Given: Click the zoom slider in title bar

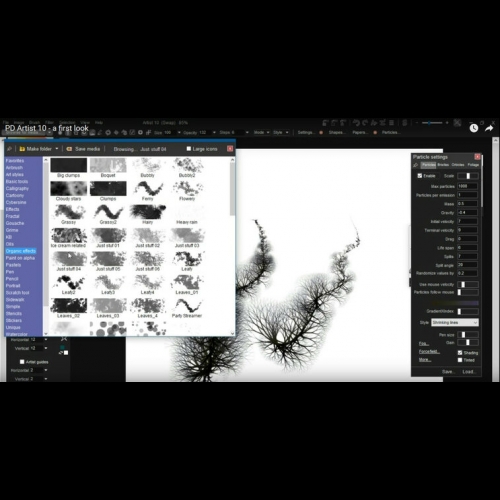Looking at the screenshot, I should tap(432, 123).
